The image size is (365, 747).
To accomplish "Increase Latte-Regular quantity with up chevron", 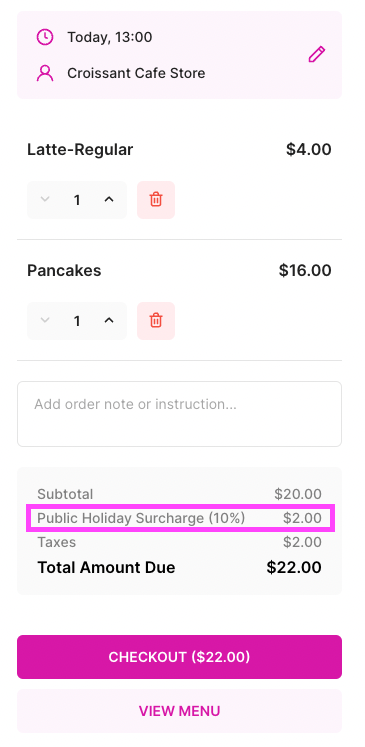I will [109, 200].
